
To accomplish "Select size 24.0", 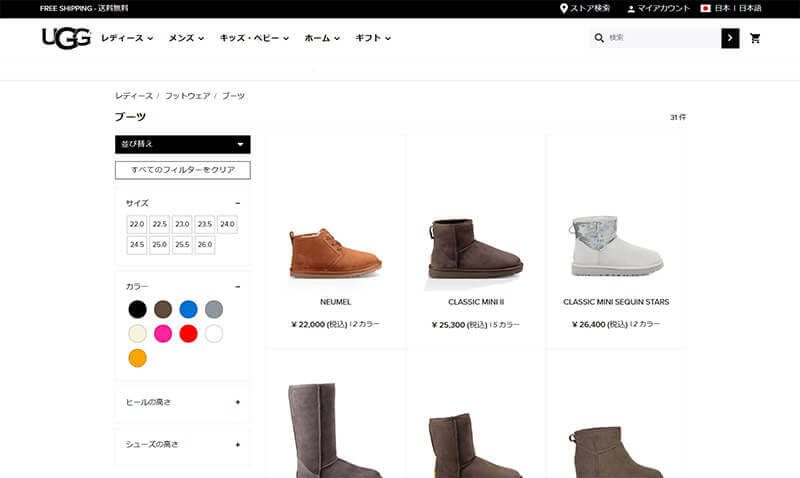I will click(228, 224).
